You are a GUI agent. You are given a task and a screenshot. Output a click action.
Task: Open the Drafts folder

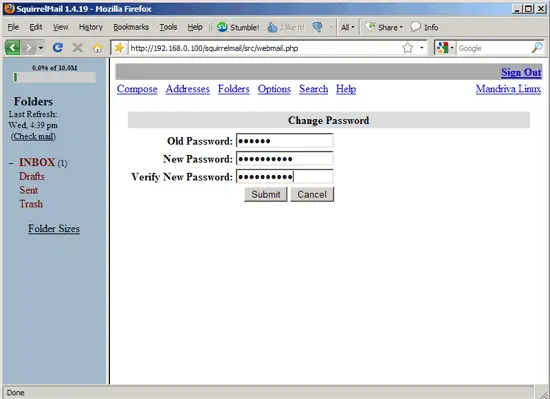32,176
